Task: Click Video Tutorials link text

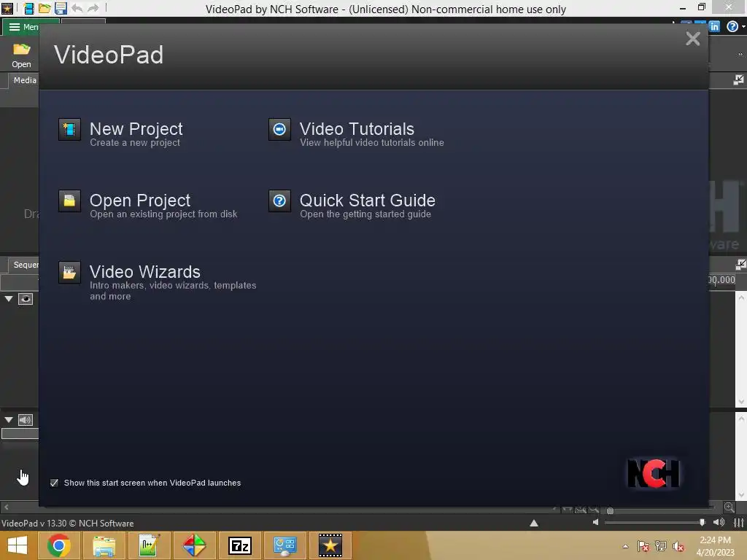Action: pyautogui.click(x=357, y=129)
